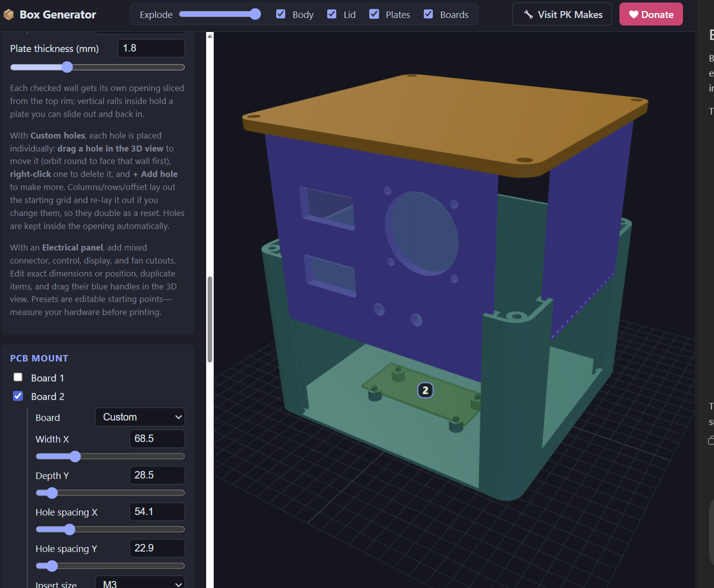Click the Width X label
The height and width of the screenshot is (588, 714).
click(x=52, y=439)
